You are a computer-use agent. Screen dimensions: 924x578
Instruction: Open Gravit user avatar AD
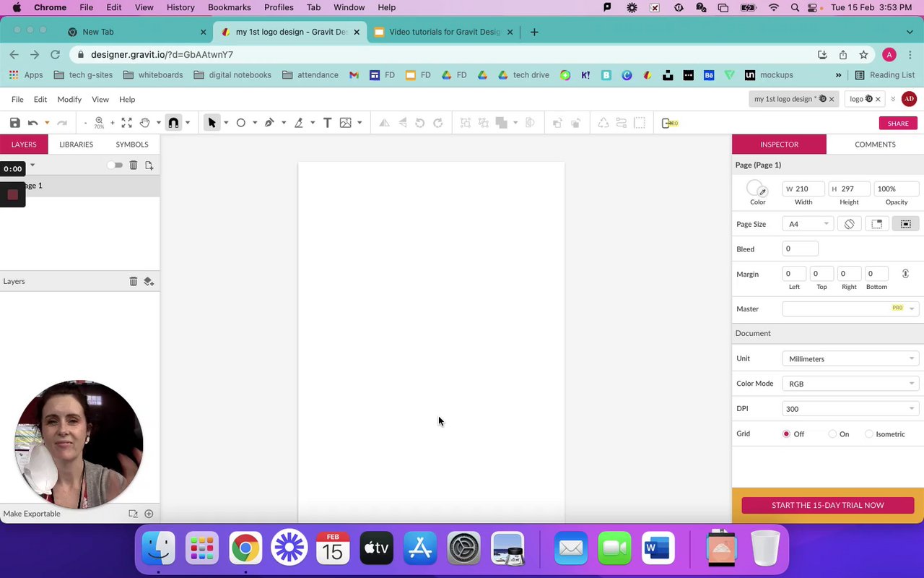[909, 99]
